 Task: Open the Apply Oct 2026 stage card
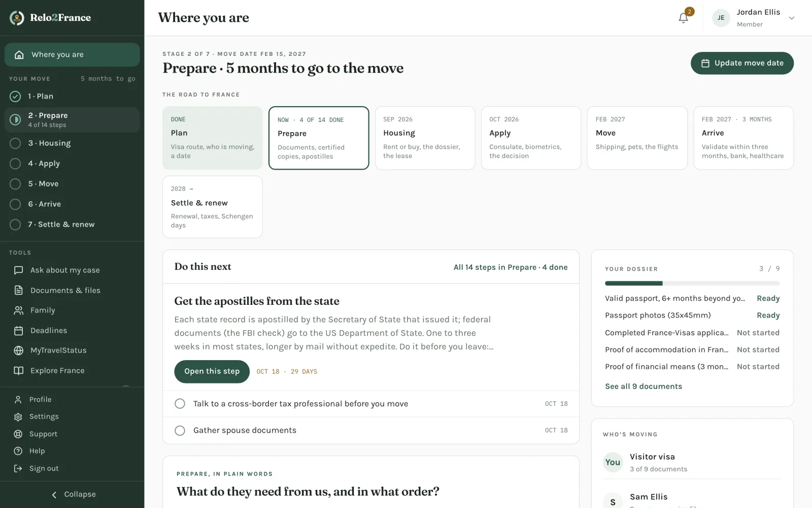pos(531,138)
